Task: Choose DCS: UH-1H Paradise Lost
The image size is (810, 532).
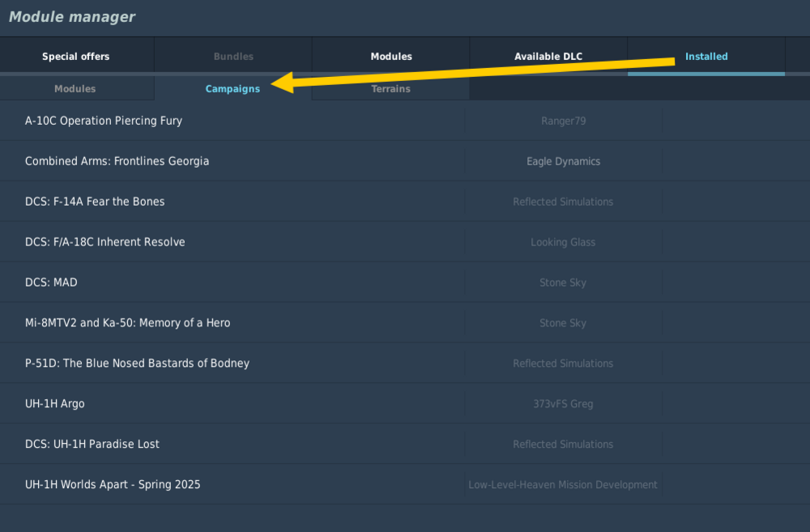Action: [x=92, y=445]
